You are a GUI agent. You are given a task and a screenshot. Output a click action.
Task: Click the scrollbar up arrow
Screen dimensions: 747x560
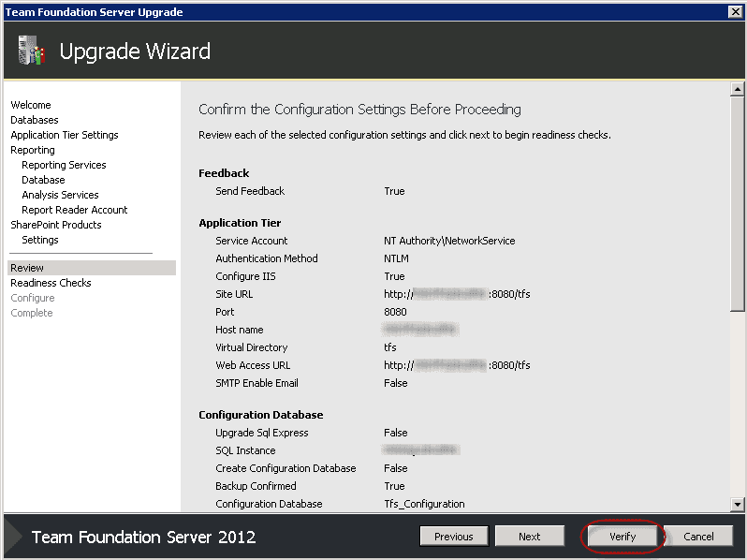point(738,90)
